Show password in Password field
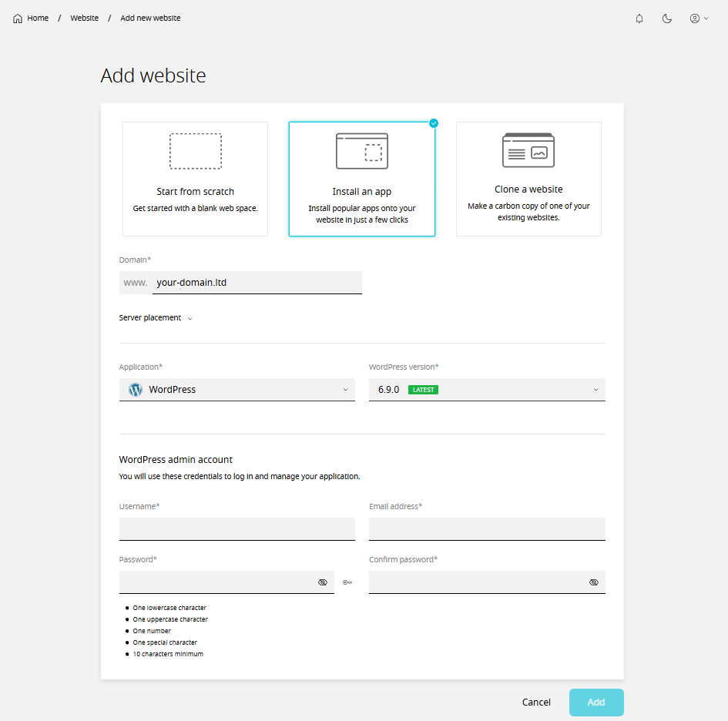The image size is (728, 721). 323,582
